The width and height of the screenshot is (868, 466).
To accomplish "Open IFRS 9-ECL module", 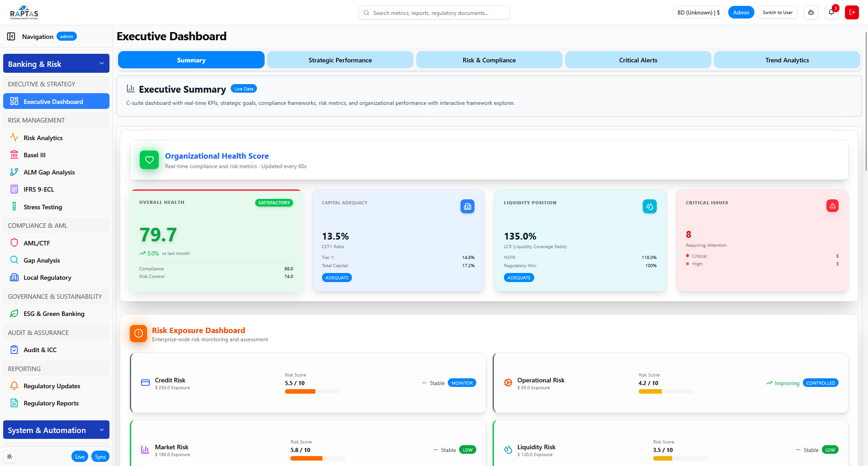I will click(x=38, y=189).
